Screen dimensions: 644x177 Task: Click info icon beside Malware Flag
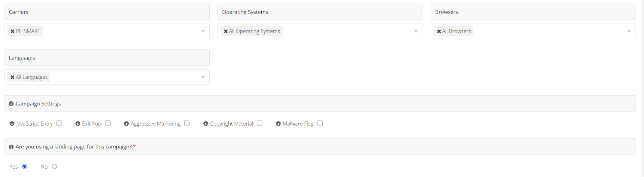(278, 124)
